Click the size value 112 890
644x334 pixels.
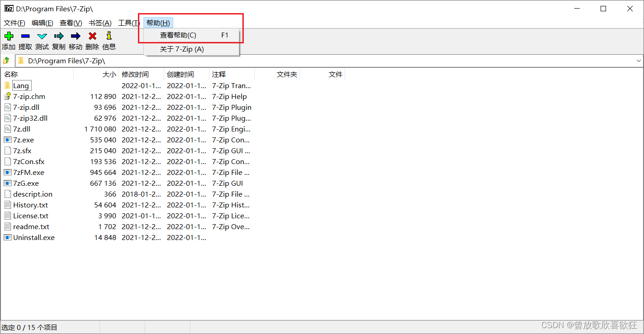(x=103, y=96)
